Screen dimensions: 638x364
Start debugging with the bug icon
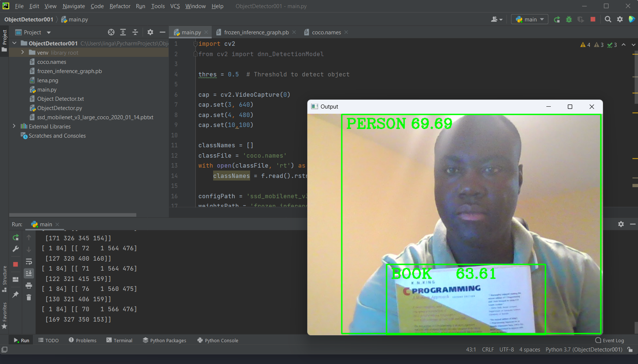pyautogui.click(x=569, y=19)
